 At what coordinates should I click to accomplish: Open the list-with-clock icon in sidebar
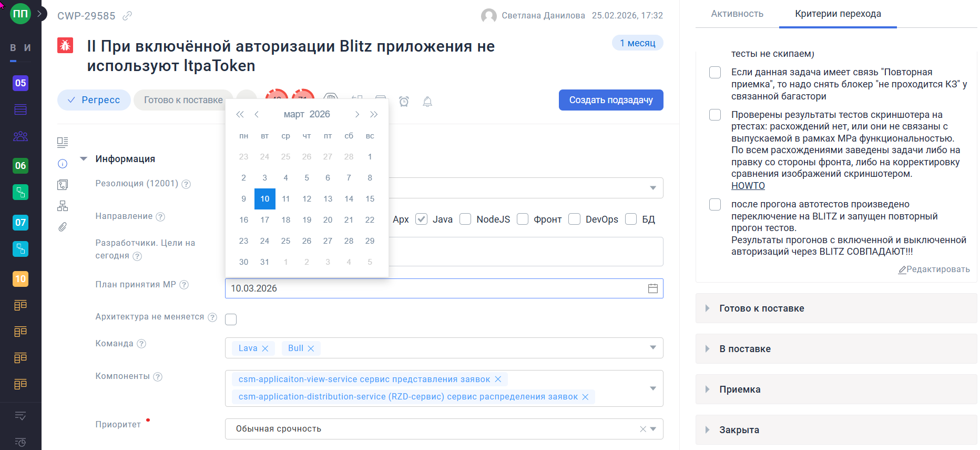click(21, 442)
